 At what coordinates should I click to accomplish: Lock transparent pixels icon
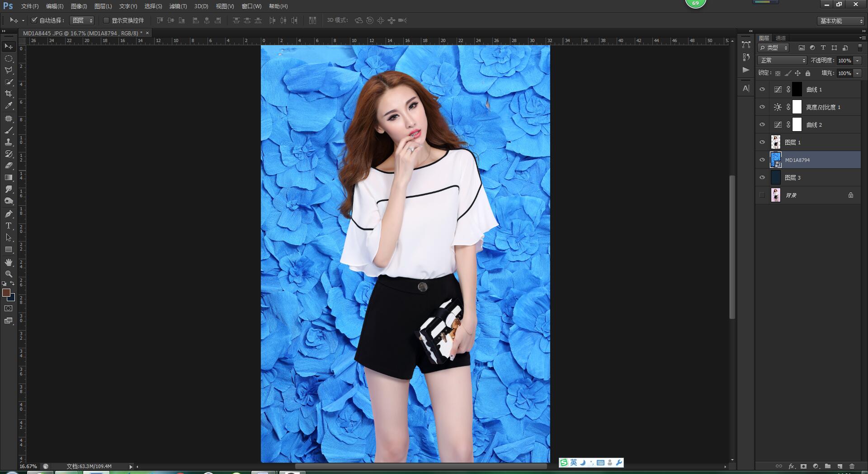pyautogui.click(x=778, y=73)
